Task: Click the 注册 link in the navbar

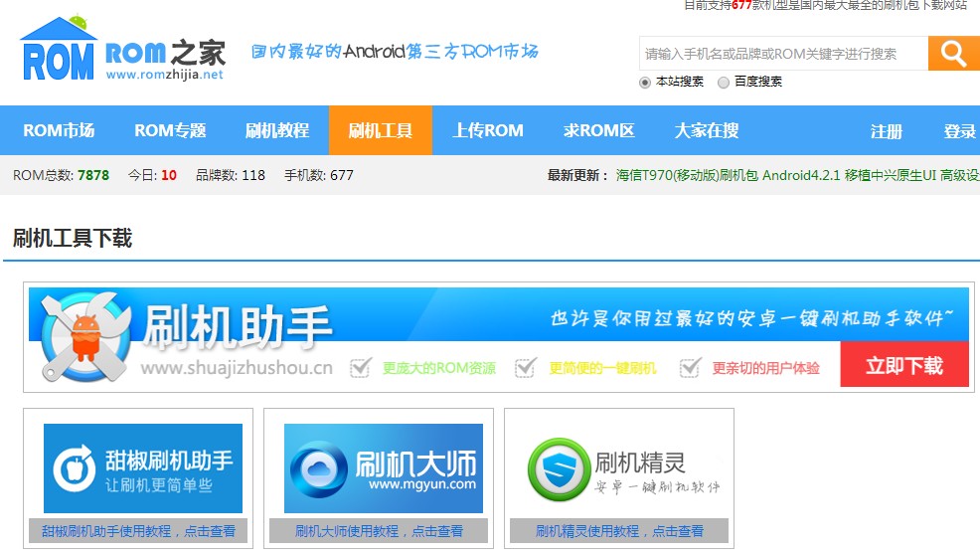Action: tap(887, 131)
